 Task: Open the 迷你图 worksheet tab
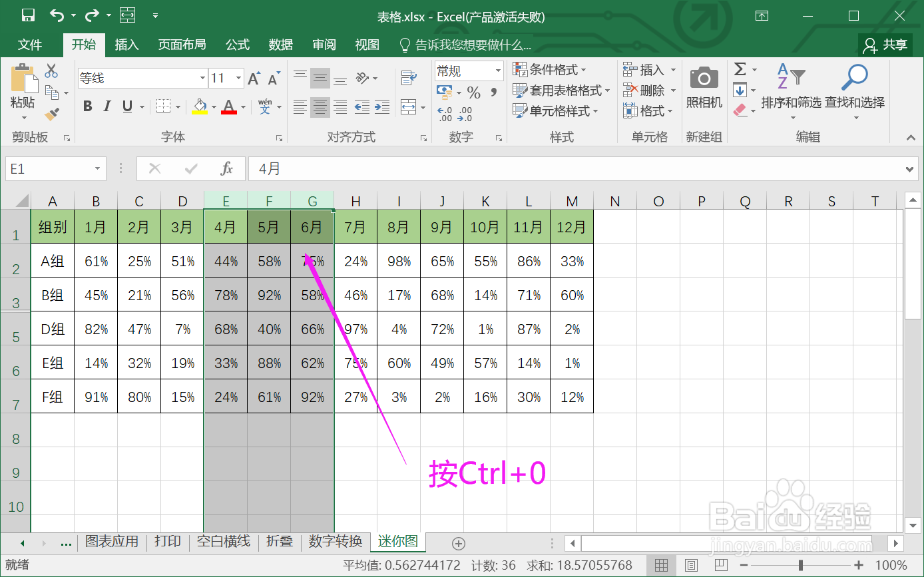[x=397, y=542]
